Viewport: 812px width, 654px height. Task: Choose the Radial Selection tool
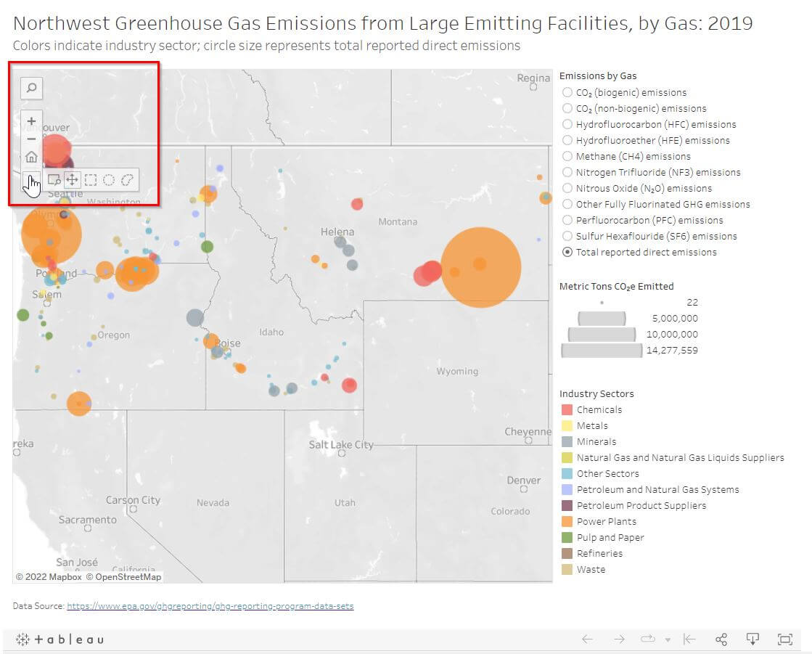(109, 180)
